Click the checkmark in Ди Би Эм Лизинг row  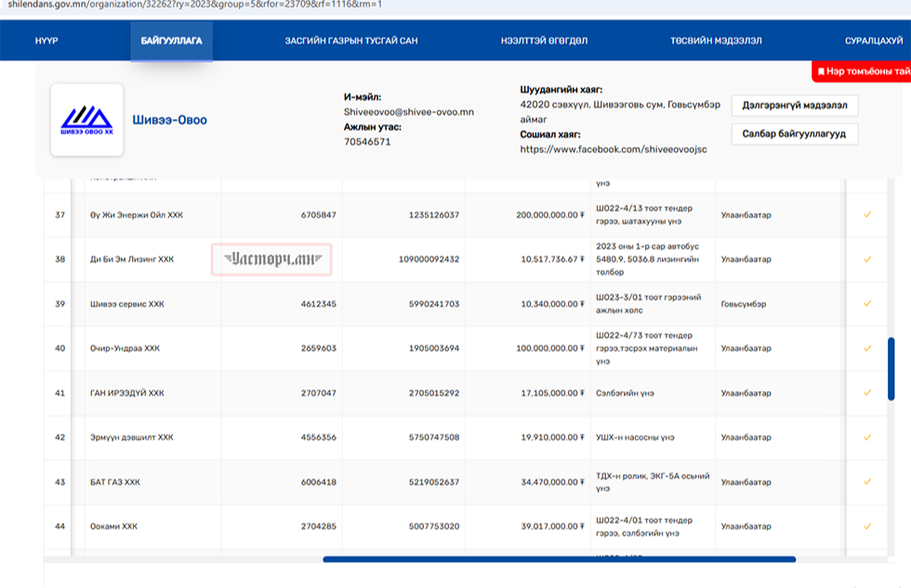coord(866,259)
